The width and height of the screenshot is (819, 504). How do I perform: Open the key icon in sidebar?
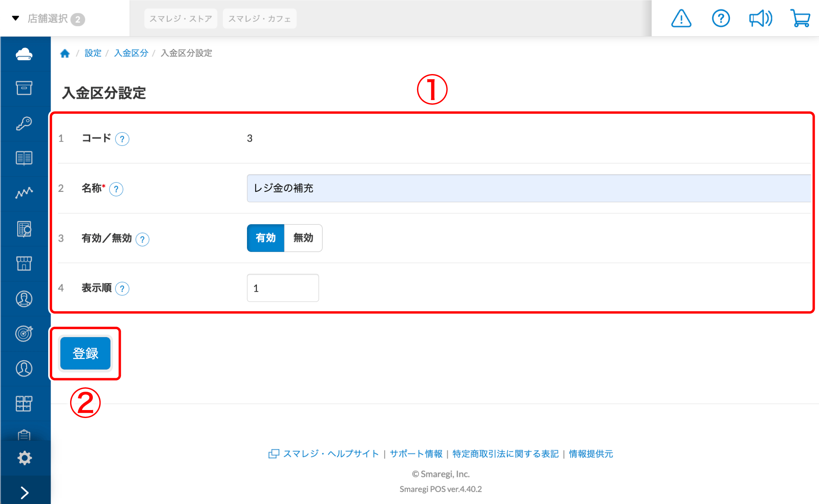tap(24, 123)
